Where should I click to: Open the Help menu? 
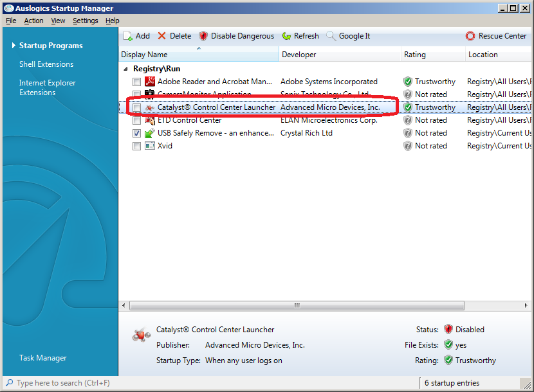click(113, 21)
